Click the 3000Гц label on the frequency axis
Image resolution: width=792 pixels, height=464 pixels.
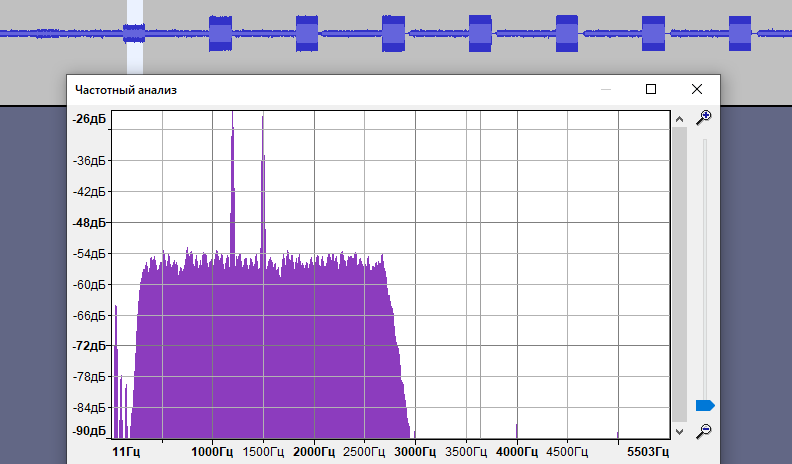[x=415, y=452]
